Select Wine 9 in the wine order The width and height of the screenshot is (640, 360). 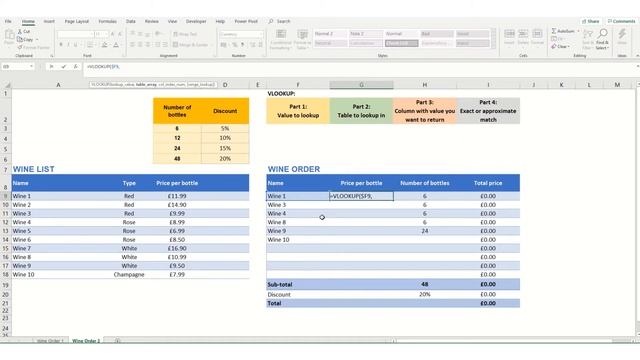(x=298, y=231)
